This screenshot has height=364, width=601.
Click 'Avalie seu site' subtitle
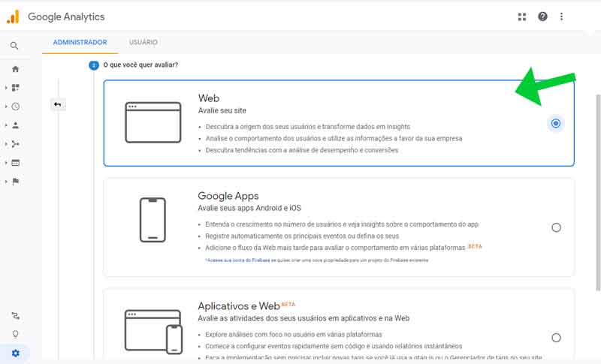[x=222, y=110]
